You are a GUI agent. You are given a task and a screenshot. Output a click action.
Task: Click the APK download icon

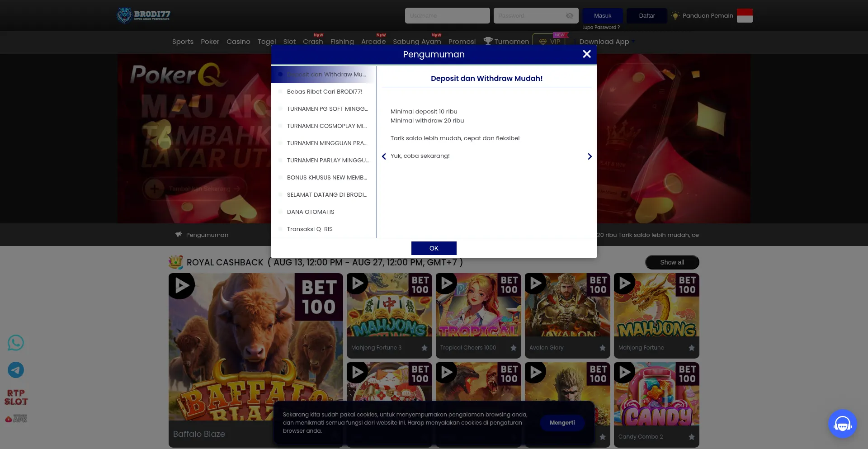16,419
